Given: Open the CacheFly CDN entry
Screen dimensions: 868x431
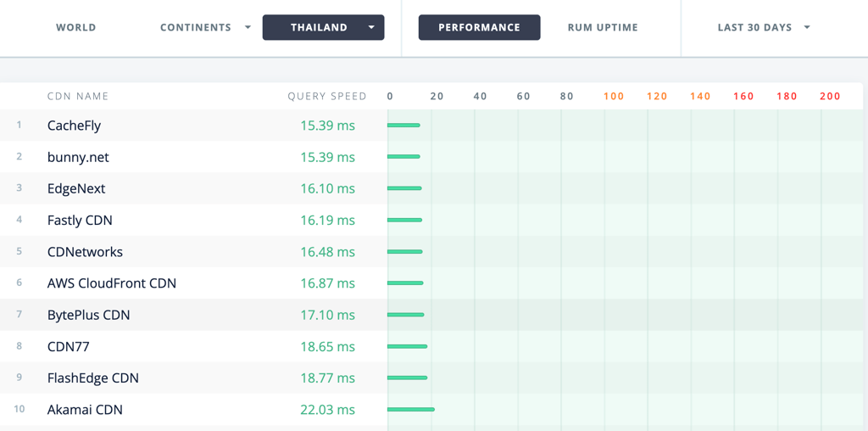Looking at the screenshot, I should (75, 126).
